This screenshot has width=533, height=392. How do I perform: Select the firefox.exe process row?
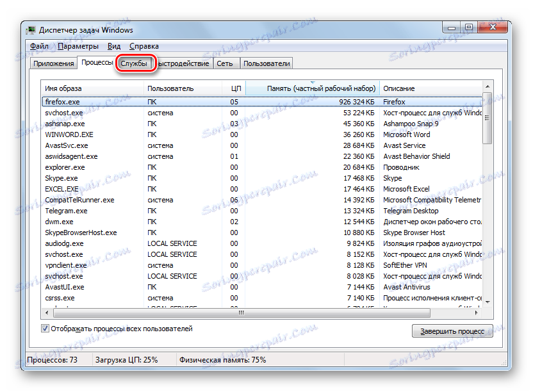click(262, 102)
